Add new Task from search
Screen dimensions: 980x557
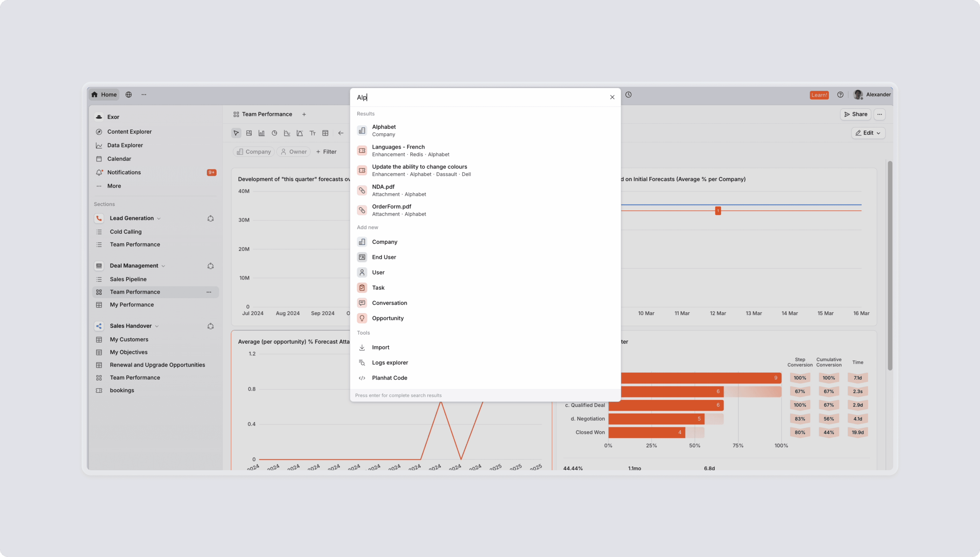pos(485,288)
